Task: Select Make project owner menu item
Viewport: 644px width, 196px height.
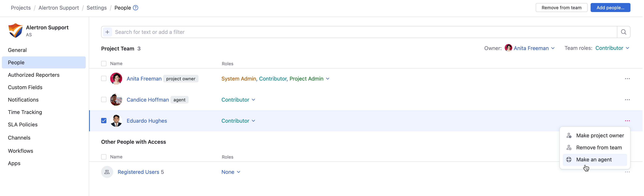Action: click(x=595, y=135)
